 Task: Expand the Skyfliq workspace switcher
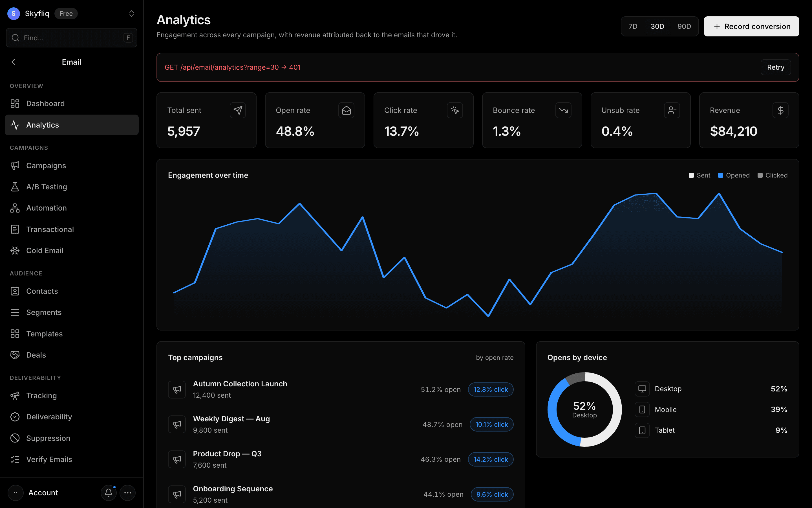pyautogui.click(x=132, y=14)
